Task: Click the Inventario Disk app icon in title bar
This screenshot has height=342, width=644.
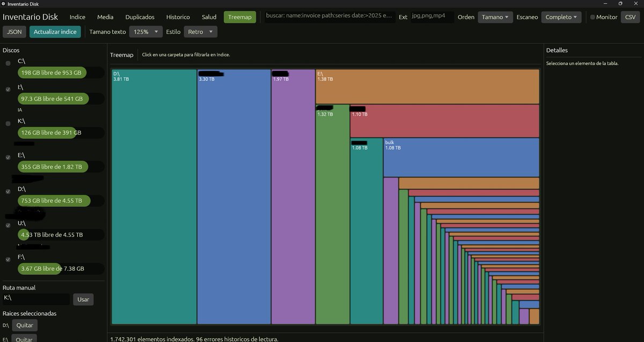Action: point(3,4)
